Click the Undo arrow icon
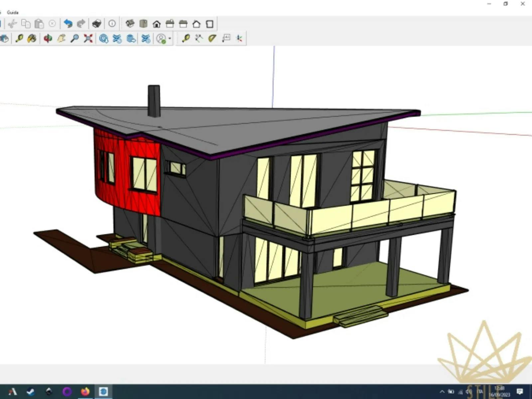 coord(68,24)
